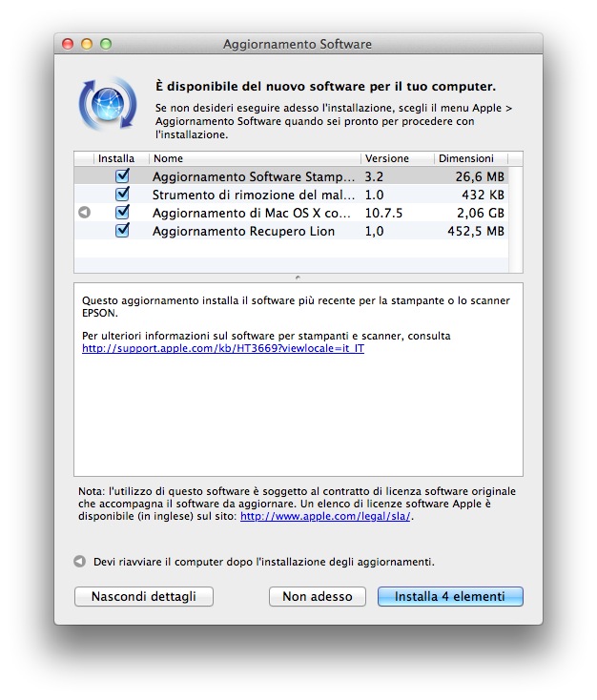Viewport: 597px width, 700px height.
Task: Sort list by Dimensioni column header
Action: pos(470,158)
